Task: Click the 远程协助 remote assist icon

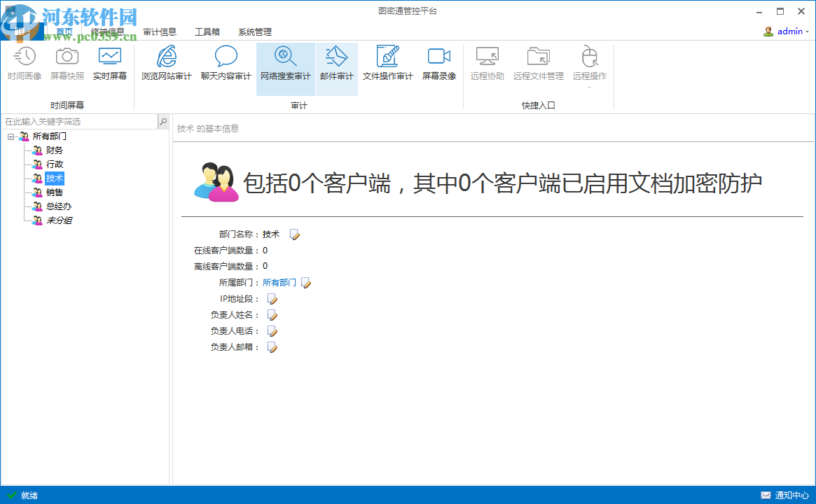Action: 487,63
